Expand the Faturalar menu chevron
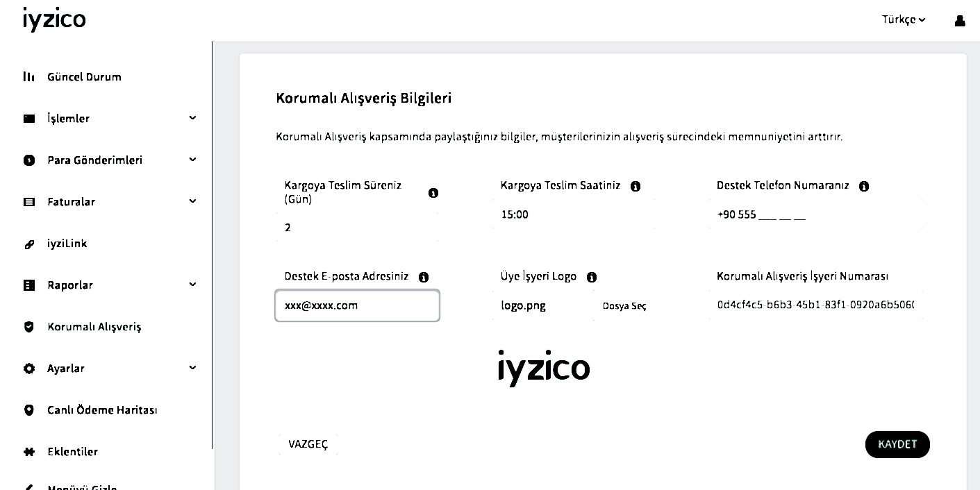This screenshot has width=980, height=490. click(192, 201)
